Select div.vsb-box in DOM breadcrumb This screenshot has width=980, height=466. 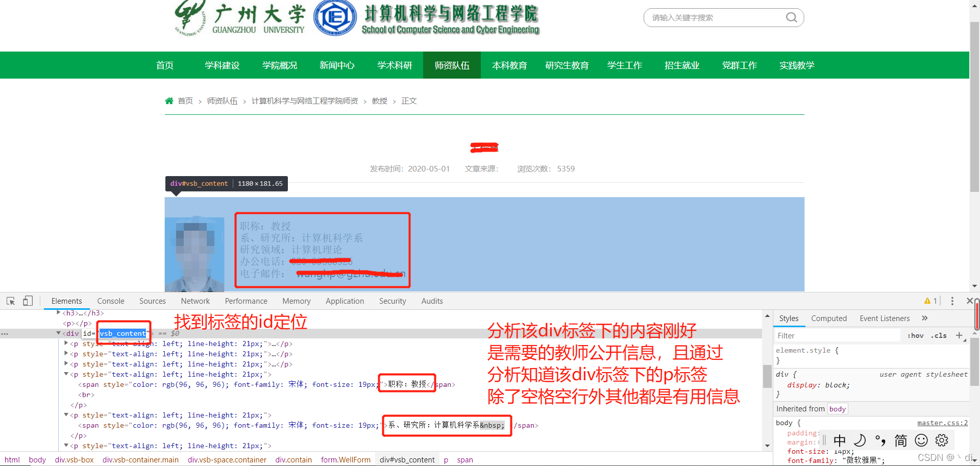click(75, 459)
